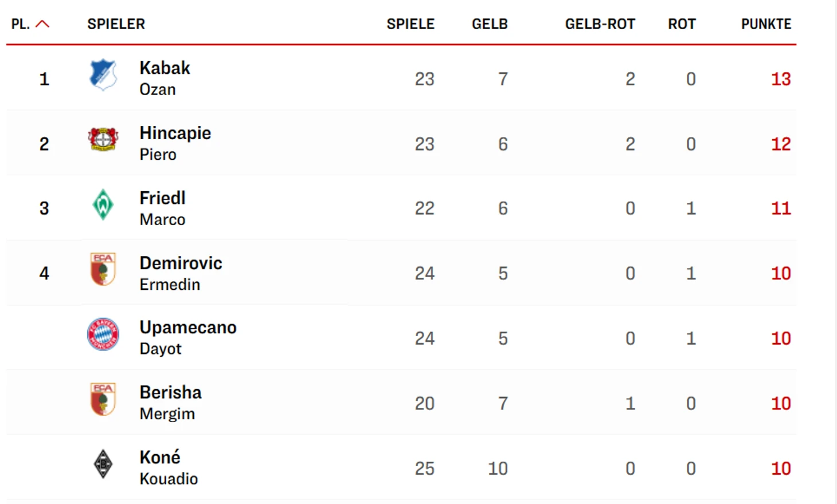Click the Bayer Leverkusen crest beside Hincapie
This screenshot has width=837, height=504.
coord(103,140)
